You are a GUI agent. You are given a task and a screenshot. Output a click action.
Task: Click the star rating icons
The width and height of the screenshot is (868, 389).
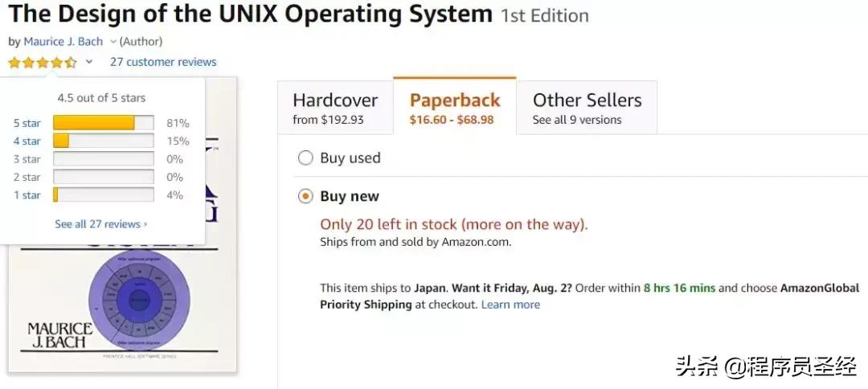click(x=43, y=62)
